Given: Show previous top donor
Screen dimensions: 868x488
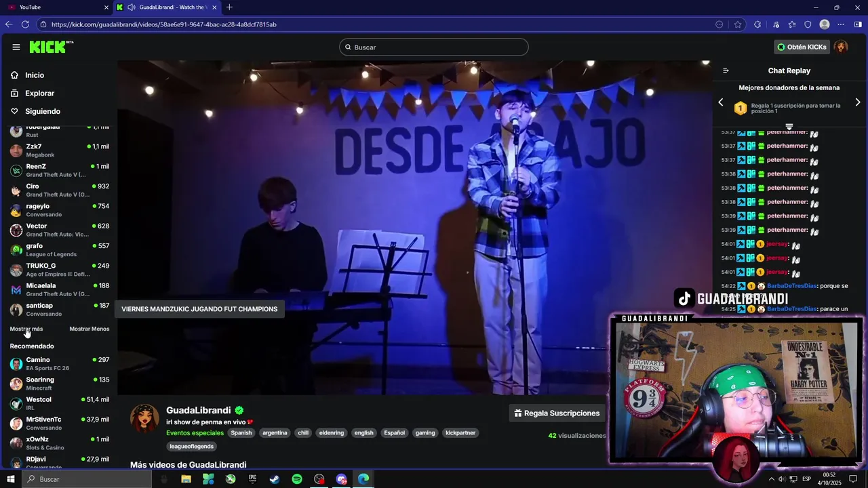Looking at the screenshot, I should [721, 102].
